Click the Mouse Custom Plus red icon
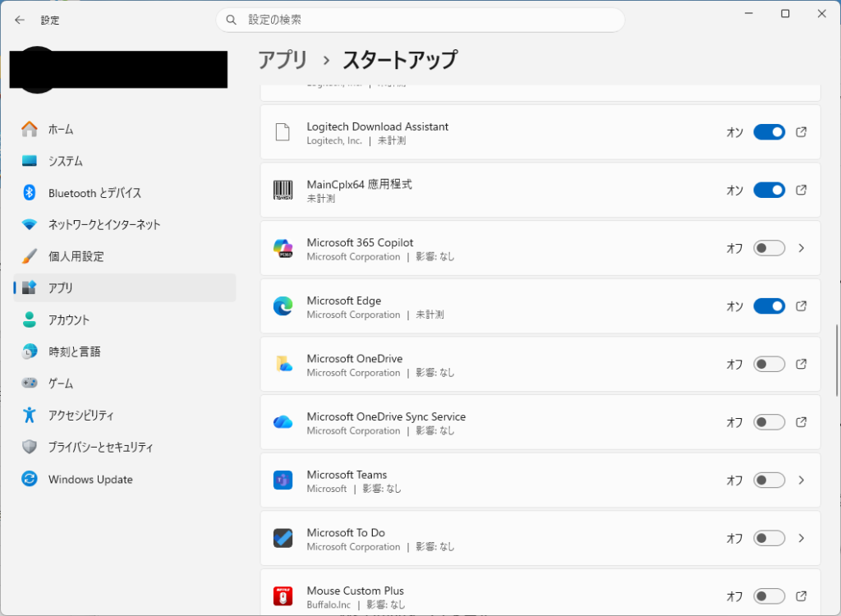The width and height of the screenshot is (841, 616). click(283, 595)
